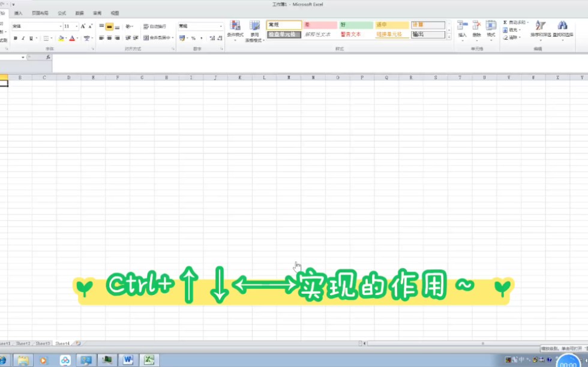Open the font size dropdown
588x367 pixels.
pos(76,26)
